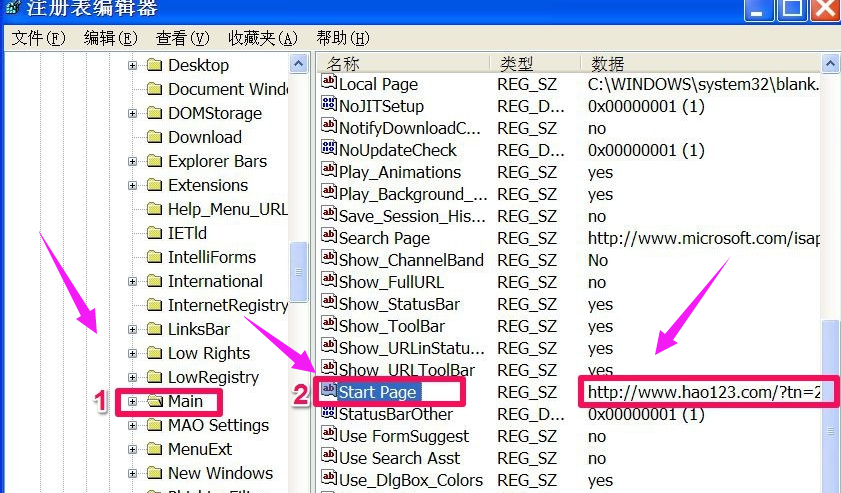This screenshot has height=493, width=841.
Task: Select the IntelliForms tree key
Action: tap(211, 257)
